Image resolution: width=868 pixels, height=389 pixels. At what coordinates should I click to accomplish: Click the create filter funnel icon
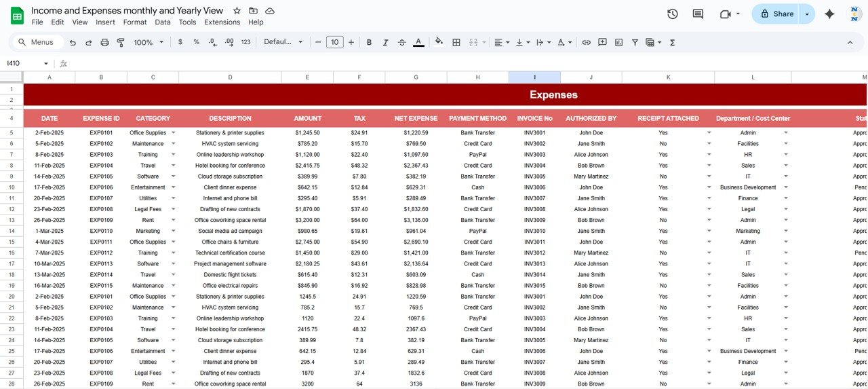coord(635,42)
